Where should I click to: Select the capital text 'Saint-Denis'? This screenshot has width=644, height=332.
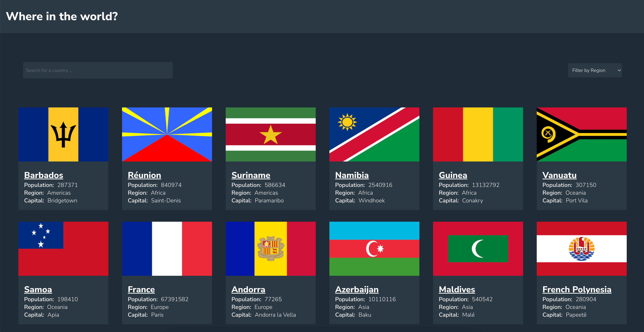pyautogui.click(x=166, y=201)
